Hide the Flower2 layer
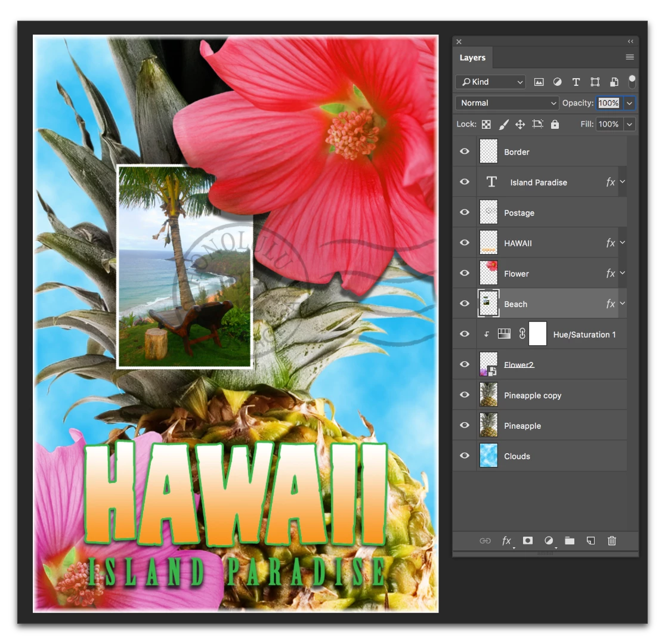This screenshot has width=665, height=644. [465, 364]
